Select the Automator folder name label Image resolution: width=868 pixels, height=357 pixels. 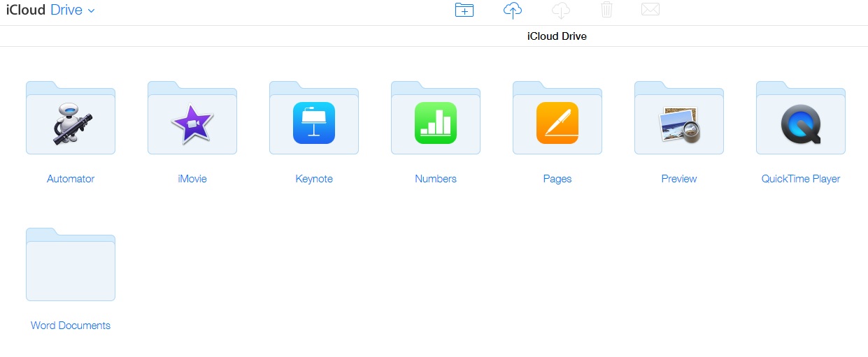[x=71, y=179]
